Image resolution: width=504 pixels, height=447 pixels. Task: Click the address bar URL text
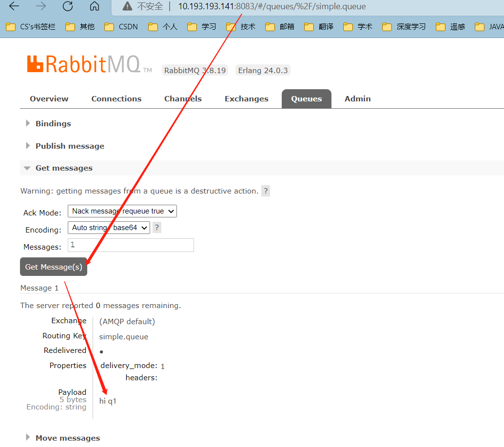(x=272, y=6)
